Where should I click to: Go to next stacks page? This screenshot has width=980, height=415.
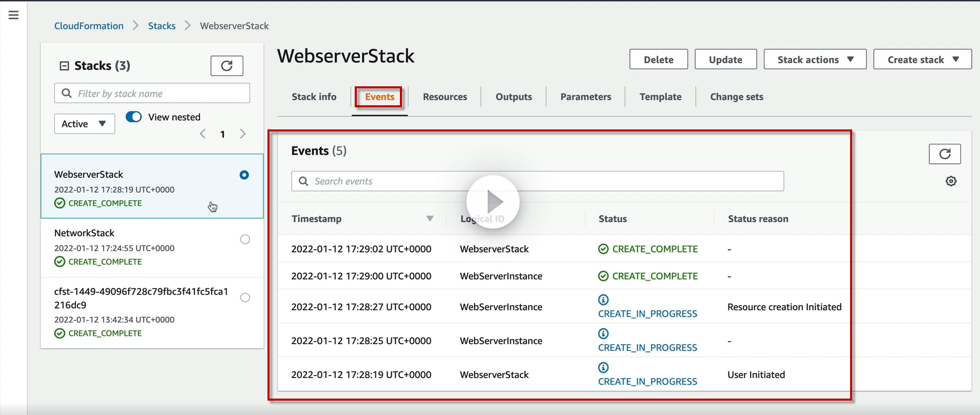coord(243,134)
